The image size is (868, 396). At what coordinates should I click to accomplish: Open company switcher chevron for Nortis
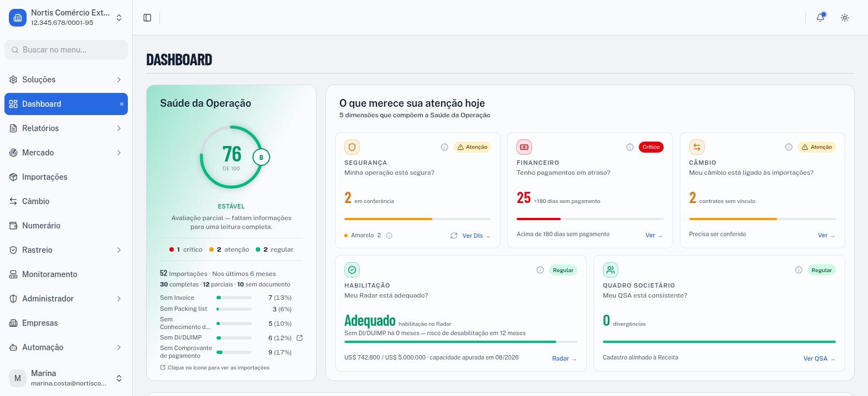coord(118,18)
